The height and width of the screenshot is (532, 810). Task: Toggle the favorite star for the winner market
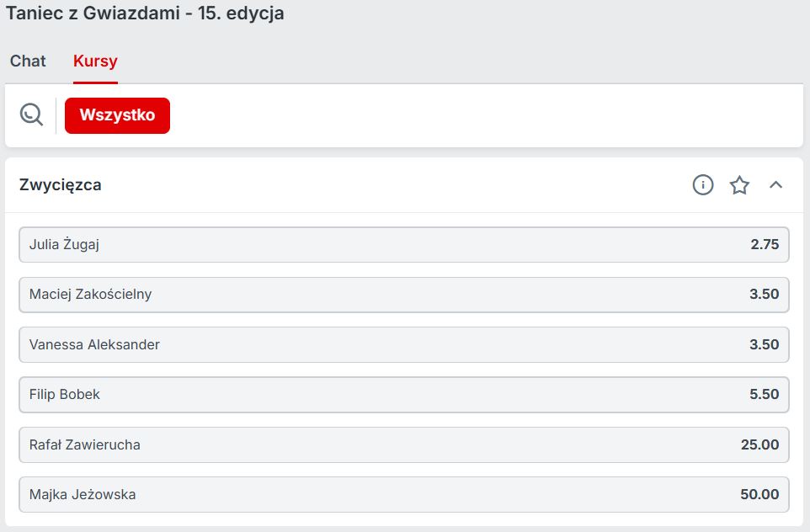(740, 185)
